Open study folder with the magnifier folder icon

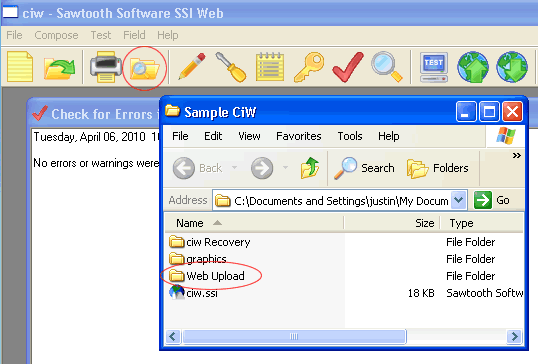coord(144,69)
